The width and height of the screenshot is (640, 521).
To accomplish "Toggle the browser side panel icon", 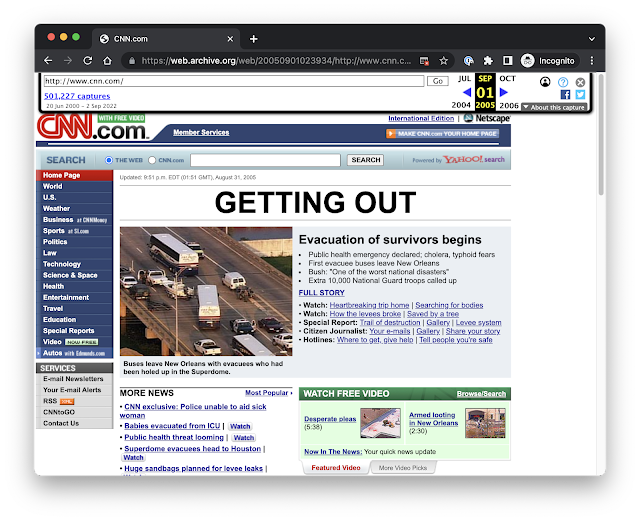I will (507, 61).
